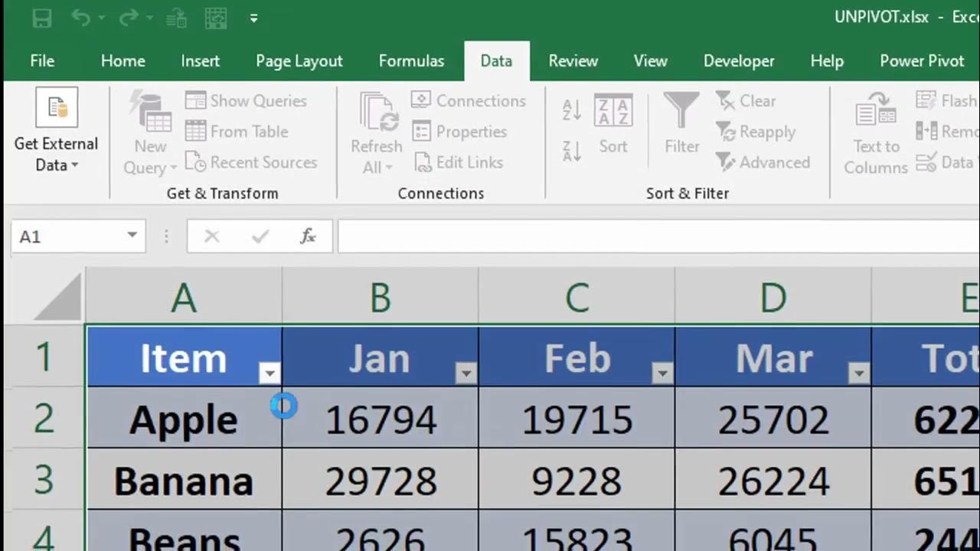
Task: Click Connections button in ribbon
Action: pyautogui.click(x=469, y=101)
